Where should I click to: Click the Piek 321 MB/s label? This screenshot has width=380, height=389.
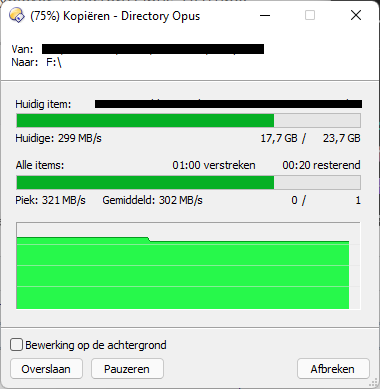(50, 200)
